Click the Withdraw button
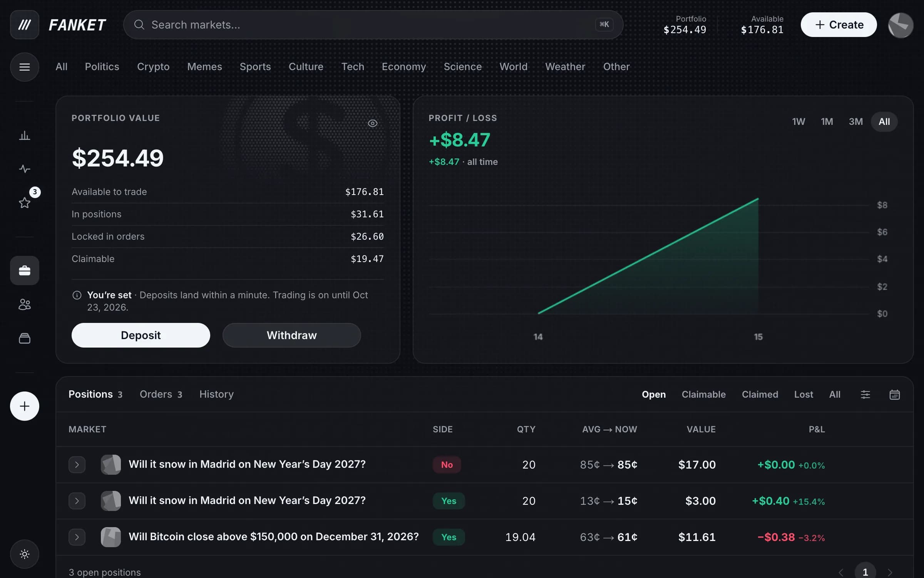 292,335
